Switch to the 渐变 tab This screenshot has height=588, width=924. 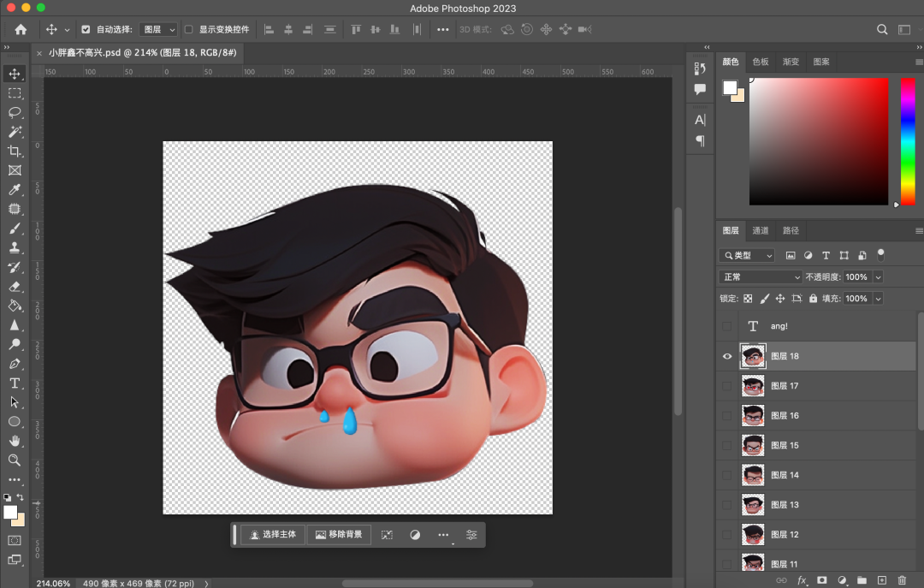coord(791,62)
